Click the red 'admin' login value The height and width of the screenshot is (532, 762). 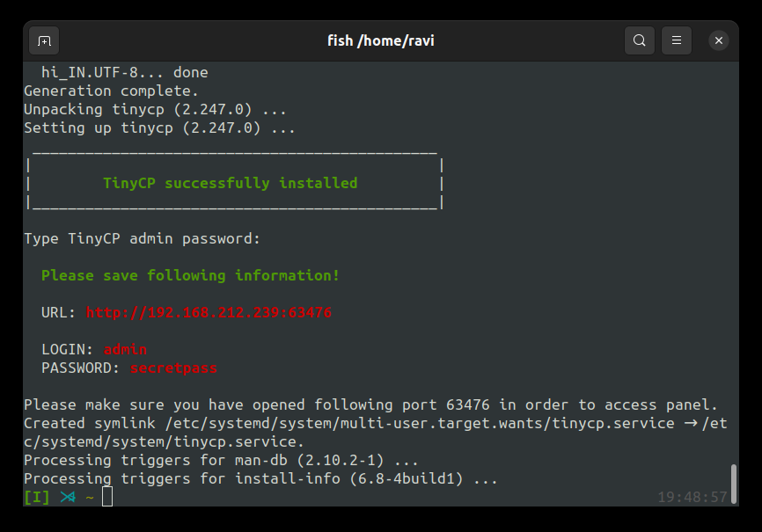tap(125, 350)
